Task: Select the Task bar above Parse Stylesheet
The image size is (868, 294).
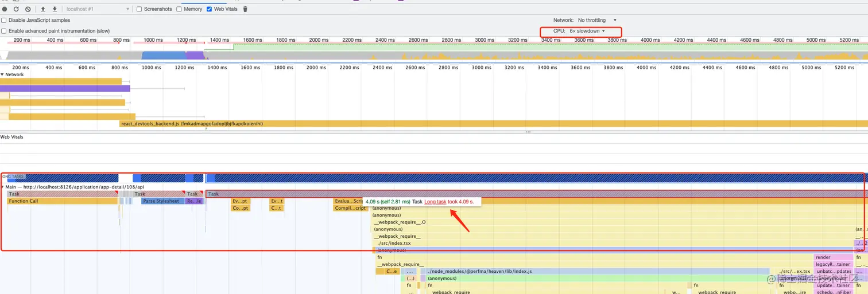Action: point(159,194)
